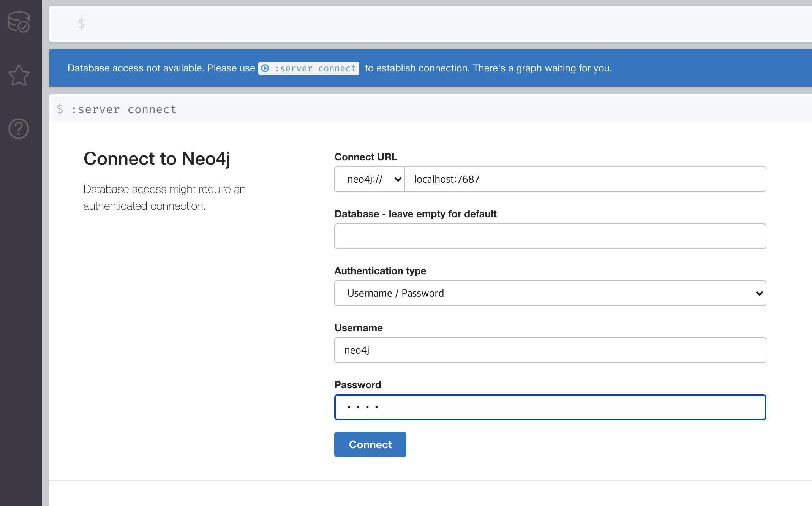
Task: Click the play icon in banner
Action: click(265, 68)
